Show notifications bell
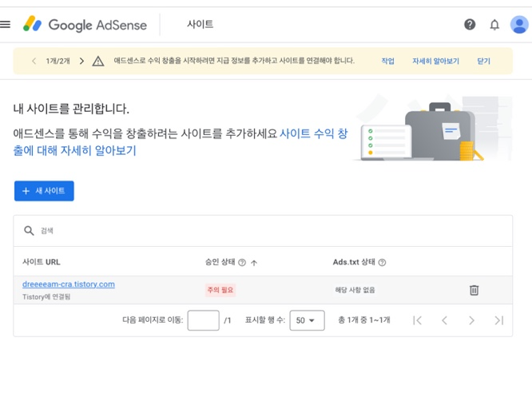 pyautogui.click(x=494, y=25)
